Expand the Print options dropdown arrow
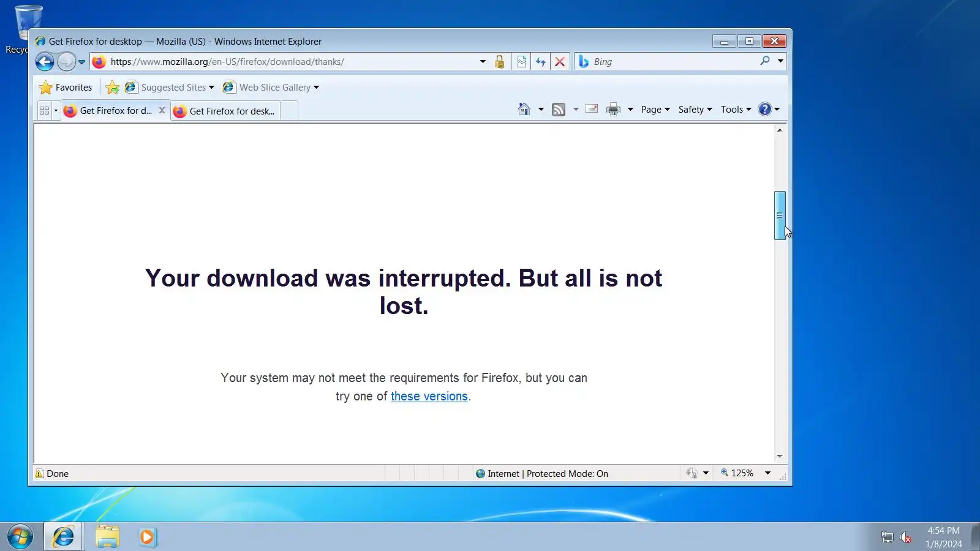This screenshot has height=551, width=980. [x=630, y=110]
